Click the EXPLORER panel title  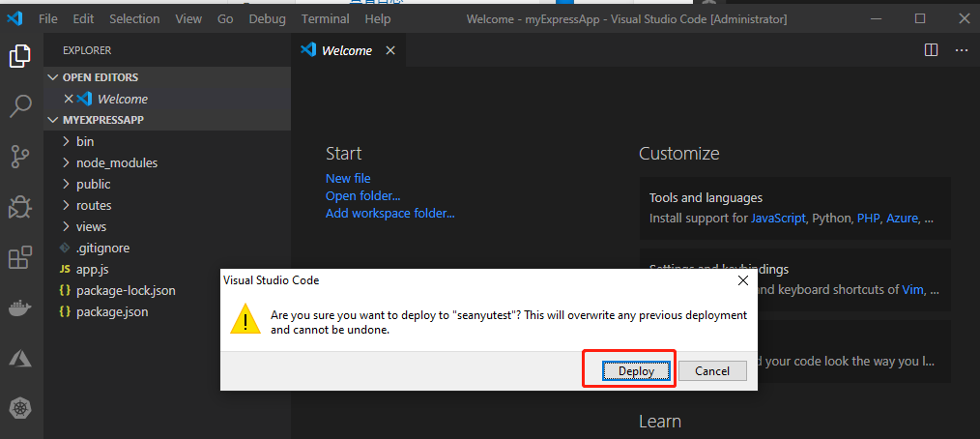coord(87,50)
